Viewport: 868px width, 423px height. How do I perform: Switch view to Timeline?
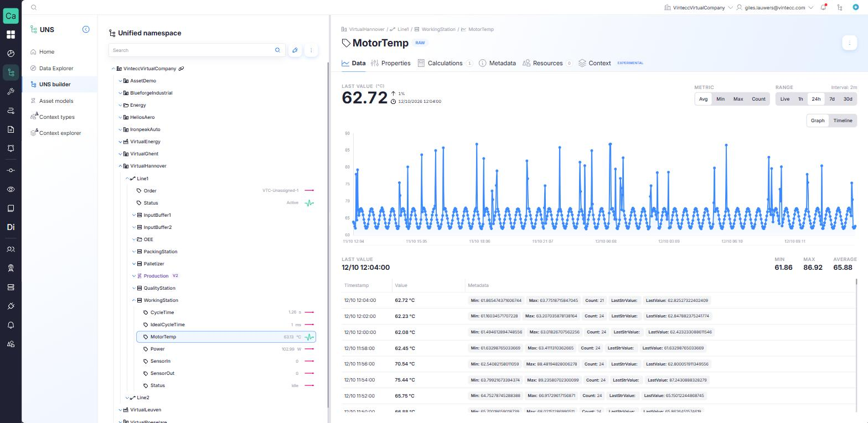tap(843, 121)
